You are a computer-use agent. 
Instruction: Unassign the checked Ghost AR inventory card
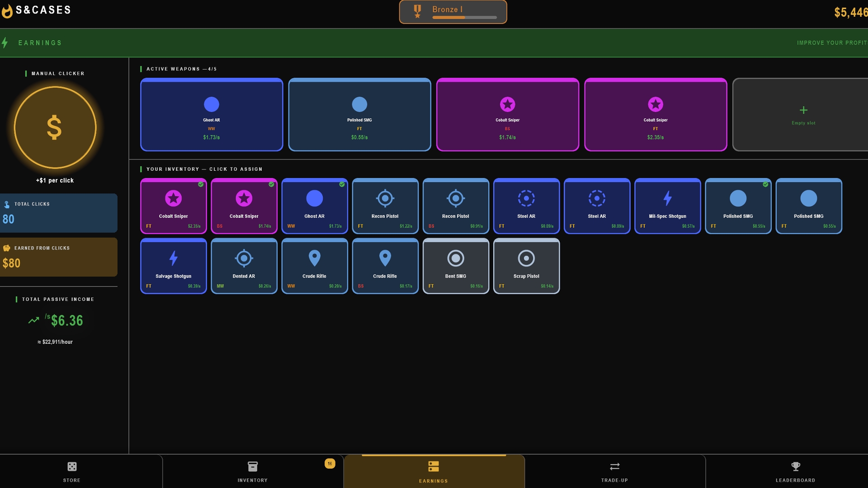tap(314, 206)
